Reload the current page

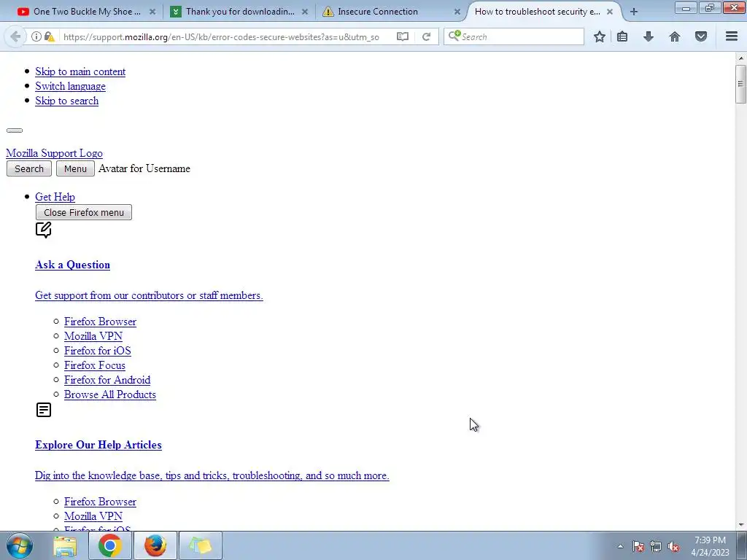(426, 36)
